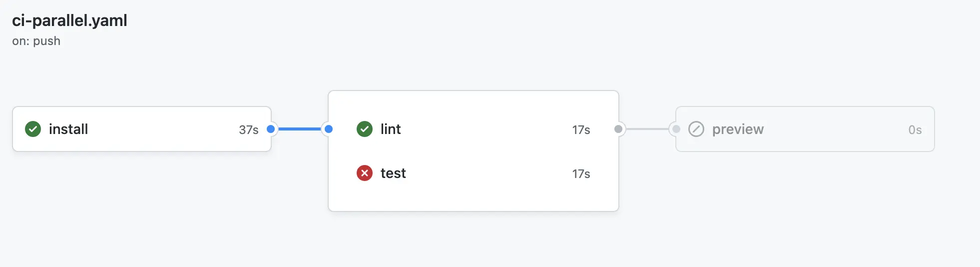This screenshot has width=980, height=267.
Task: Click the 17s duration beside lint
Action: pos(581,130)
